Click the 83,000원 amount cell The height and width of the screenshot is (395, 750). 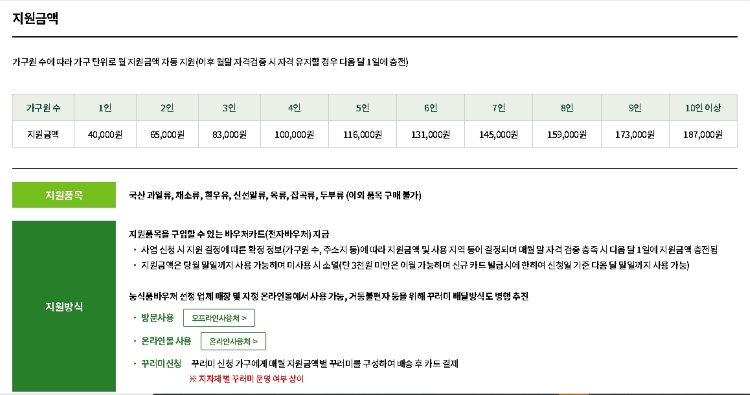230,134
